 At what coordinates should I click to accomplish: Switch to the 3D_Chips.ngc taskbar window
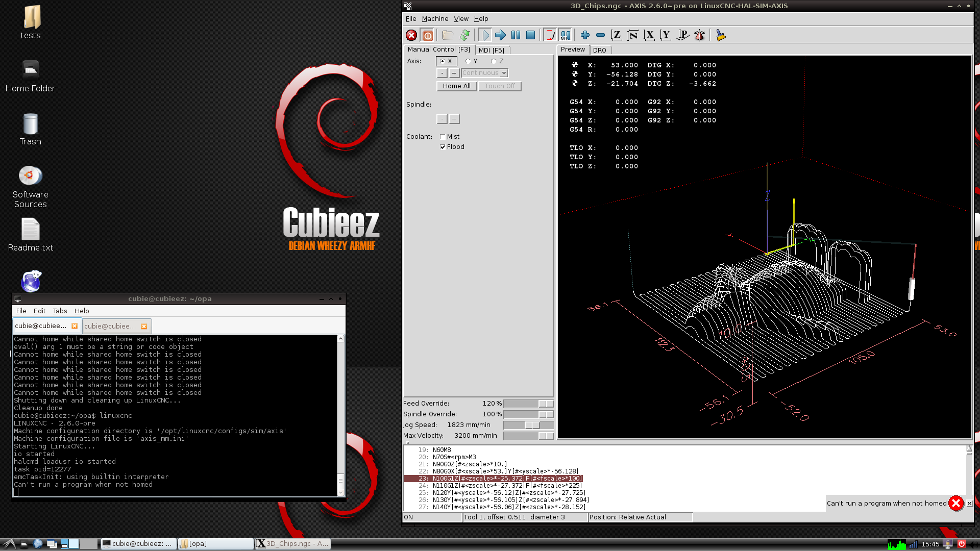coord(293,544)
